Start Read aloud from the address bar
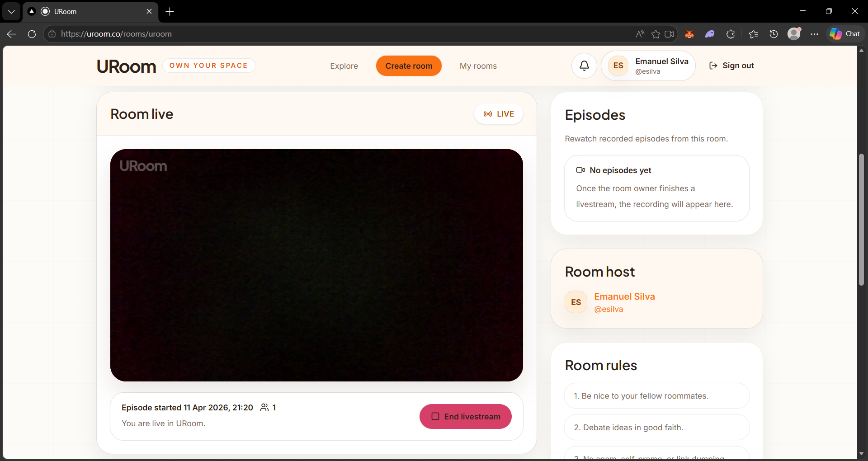Image resolution: width=868 pixels, height=461 pixels. point(639,34)
